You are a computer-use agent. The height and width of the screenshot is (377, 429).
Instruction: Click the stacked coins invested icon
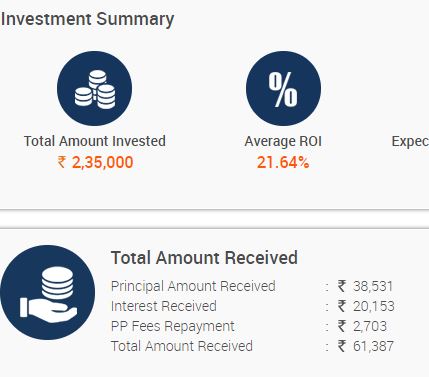[x=95, y=88]
